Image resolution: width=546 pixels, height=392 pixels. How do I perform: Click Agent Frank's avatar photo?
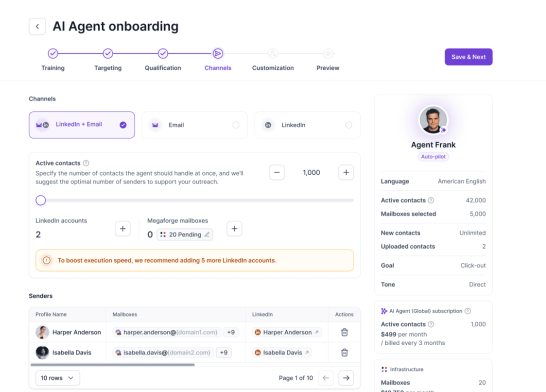coord(433,120)
